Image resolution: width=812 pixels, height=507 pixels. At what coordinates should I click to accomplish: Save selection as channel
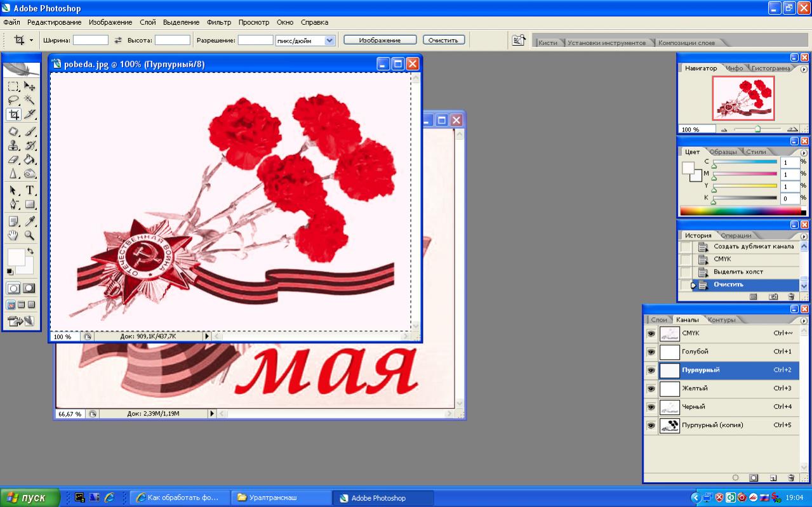(x=754, y=478)
